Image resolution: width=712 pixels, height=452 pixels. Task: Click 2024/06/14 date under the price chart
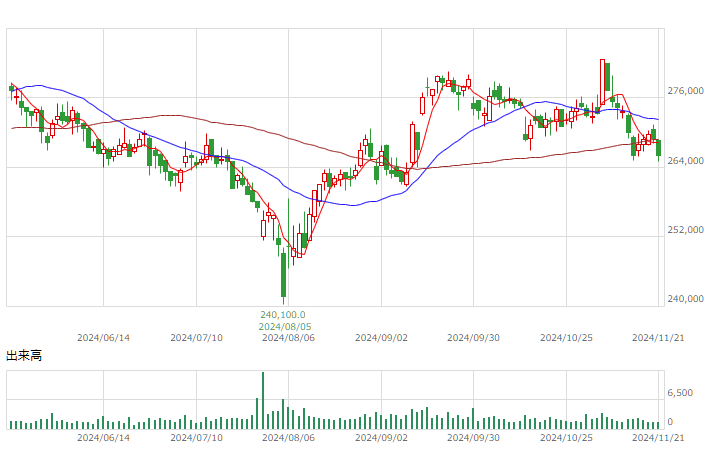tap(104, 338)
